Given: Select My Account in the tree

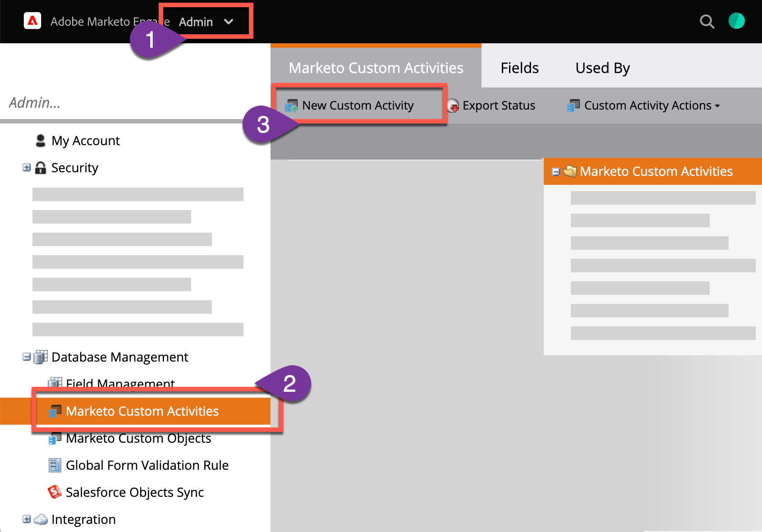Looking at the screenshot, I should click(x=86, y=141).
